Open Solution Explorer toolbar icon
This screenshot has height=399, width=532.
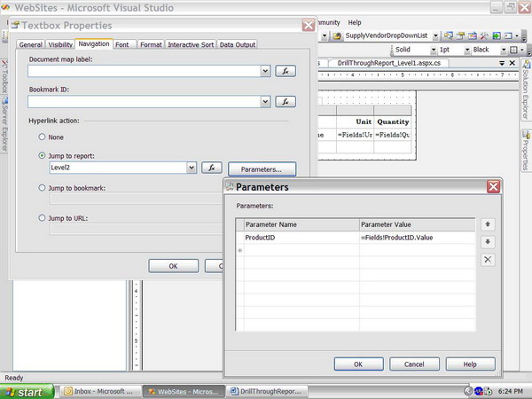(448, 35)
